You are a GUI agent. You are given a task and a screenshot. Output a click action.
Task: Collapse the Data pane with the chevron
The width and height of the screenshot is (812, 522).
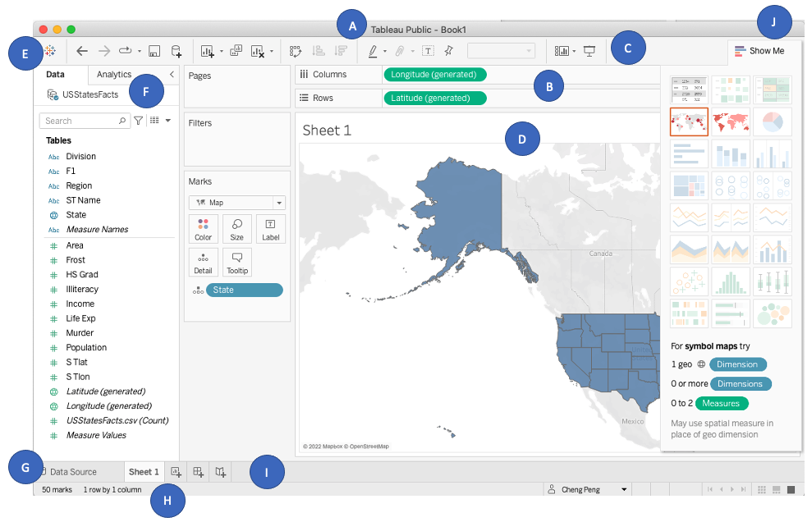tap(172, 74)
